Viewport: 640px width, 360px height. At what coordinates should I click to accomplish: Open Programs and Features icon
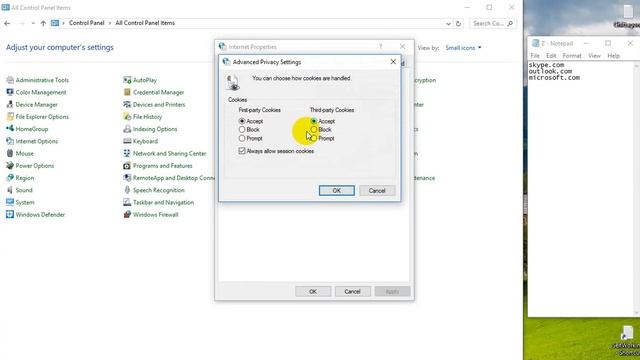pos(127,166)
